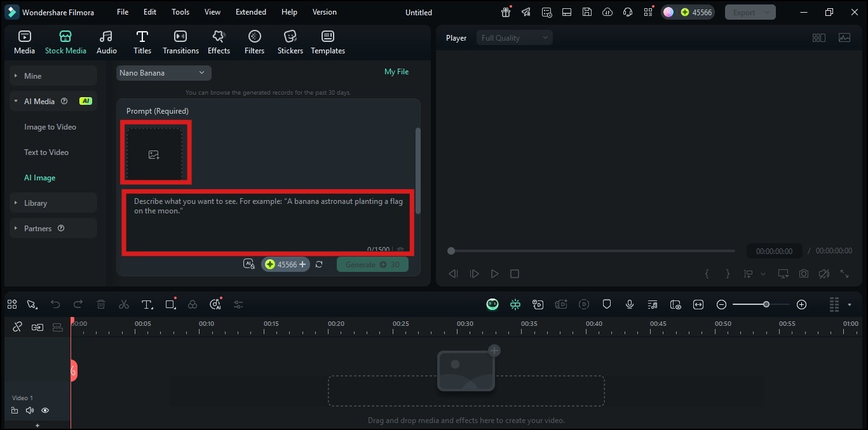This screenshot has height=430, width=868.
Task: Open the Tools menu
Action: pyautogui.click(x=180, y=12)
